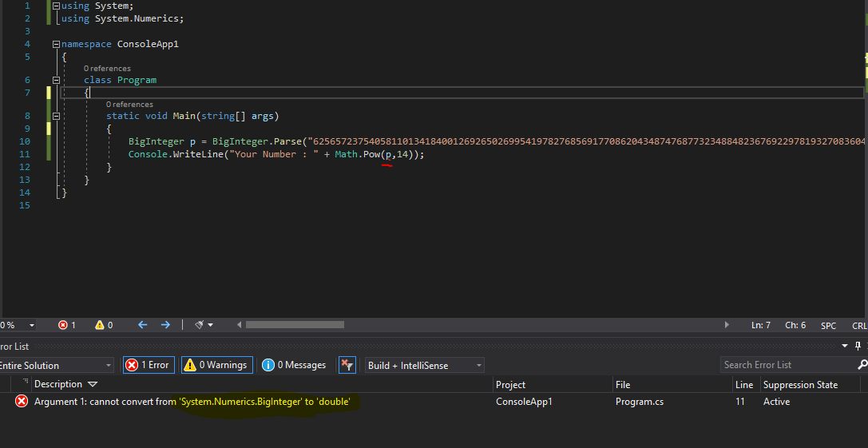Click Active in the Suppression State column
Viewport: 868px width, 448px height.
(x=777, y=402)
